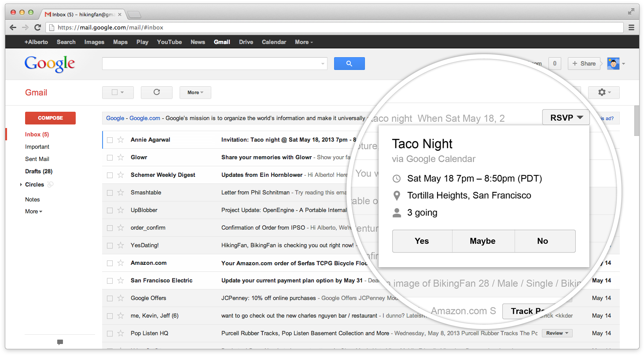Viewport: 644px width, 355px height.
Task: Respond Yes to Taco Night invitation
Action: [x=422, y=241]
